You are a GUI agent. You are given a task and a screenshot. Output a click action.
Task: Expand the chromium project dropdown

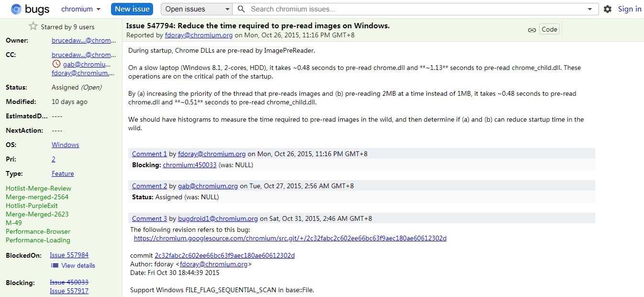[81, 9]
